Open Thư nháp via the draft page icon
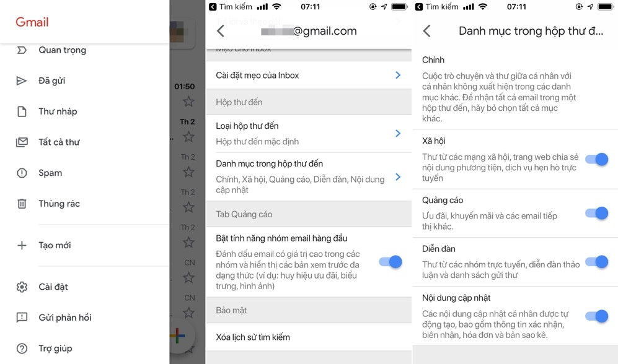618x364 pixels. 22,111
